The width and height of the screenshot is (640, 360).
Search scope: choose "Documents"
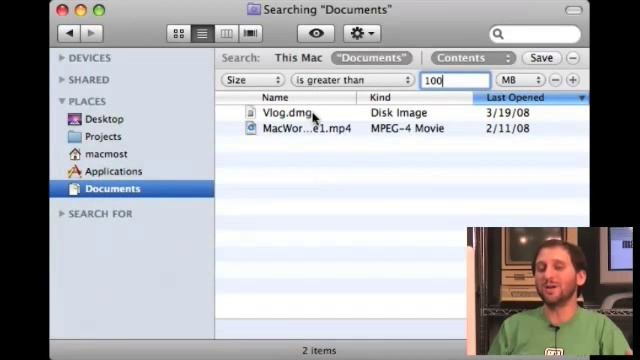[x=372, y=58]
